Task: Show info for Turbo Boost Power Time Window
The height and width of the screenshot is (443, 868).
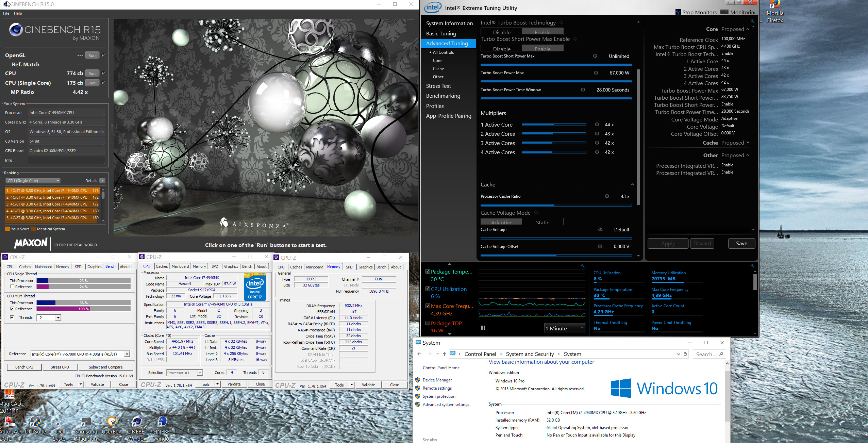Action: [x=583, y=90]
